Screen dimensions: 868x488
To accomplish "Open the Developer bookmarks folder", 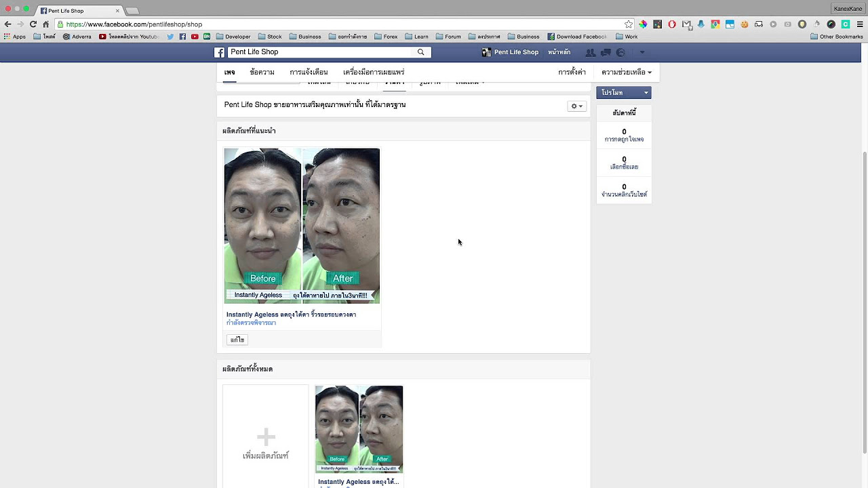I will click(233, 37).
